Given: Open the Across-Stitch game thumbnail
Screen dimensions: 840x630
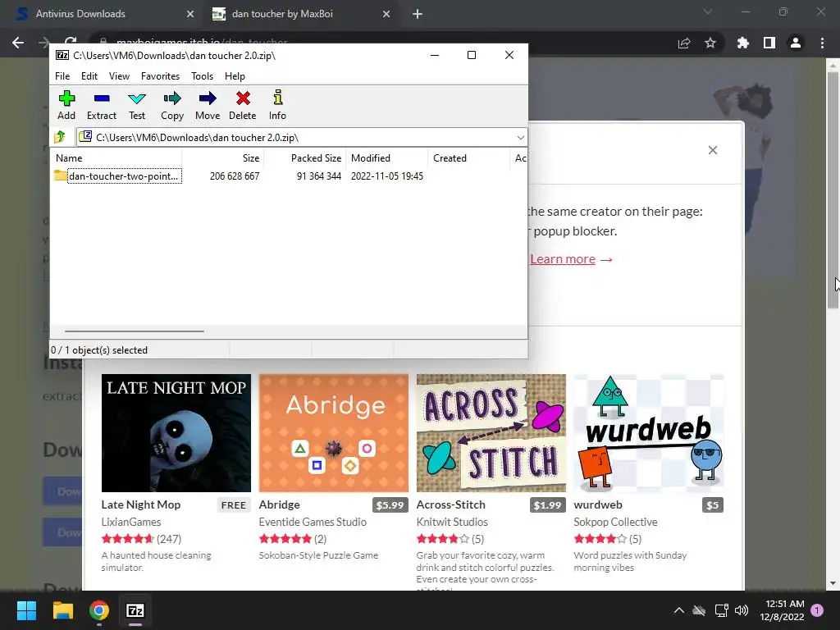Looking at the screenshot, I should pyautogui.click(x=491, y=433).
